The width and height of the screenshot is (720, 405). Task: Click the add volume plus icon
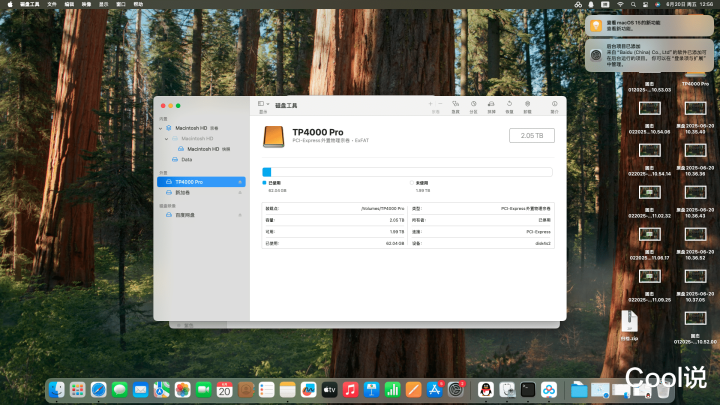pos(430,104)
